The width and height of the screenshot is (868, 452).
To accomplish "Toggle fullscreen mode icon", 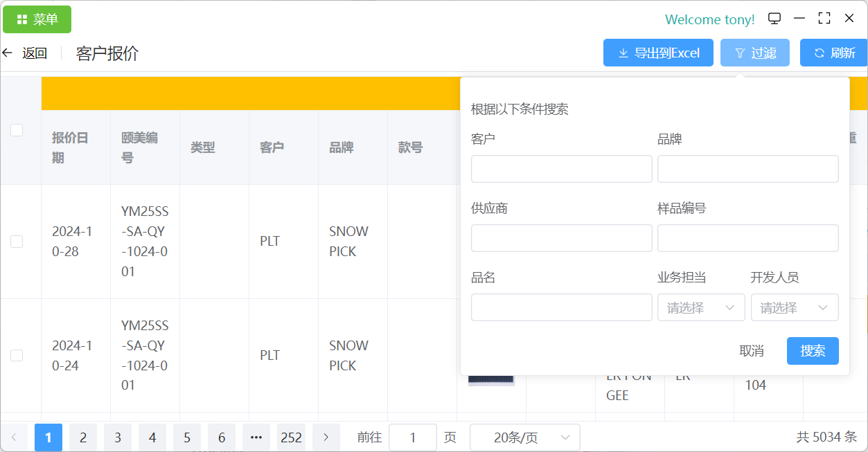I will point(824,19).
